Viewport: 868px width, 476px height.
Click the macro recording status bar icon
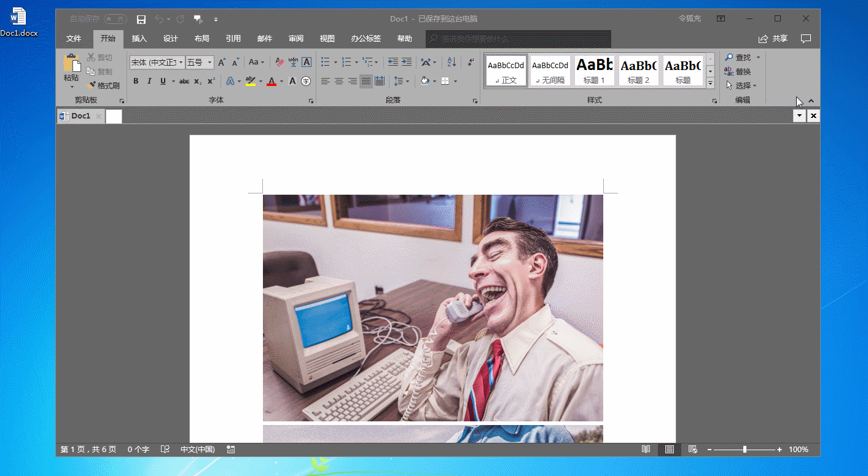tap(231, 450)
